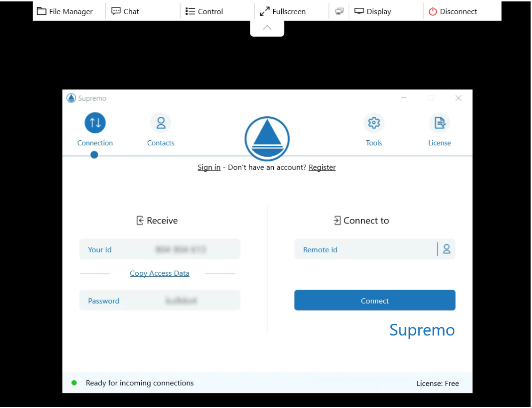
Task: Open the Tools gear icon
Action: 374,122
